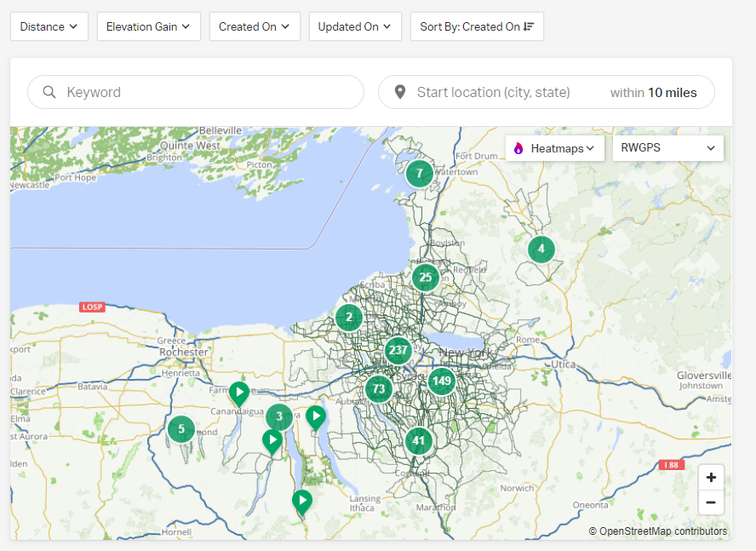The image size is (756, 551).
Task: Open the cluster marker showing 41 routes
Action: (418, 441)
